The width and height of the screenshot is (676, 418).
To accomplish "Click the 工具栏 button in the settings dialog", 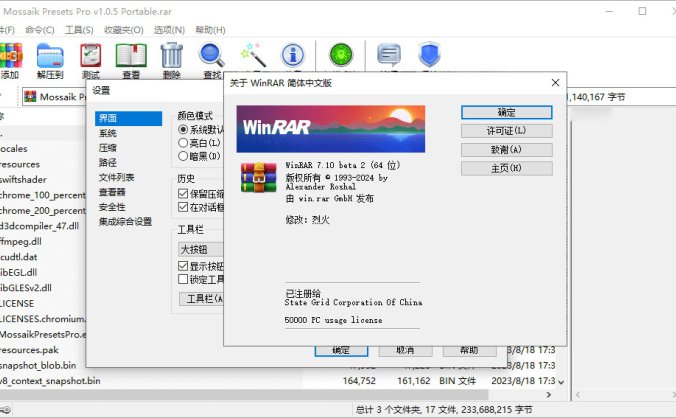I will coord(202,299).
